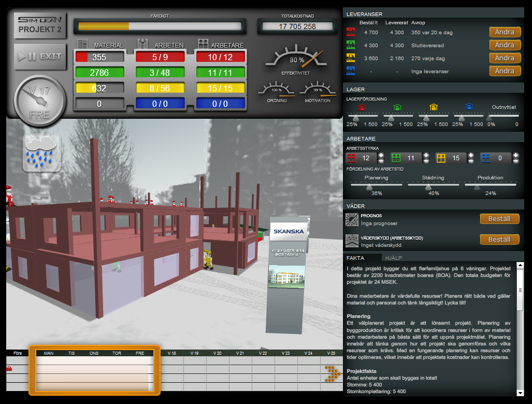Decrease yellow workforce with minus button
The height and width of the screenshot is (404, 532).
pyautogui.click(x=470, y=161)
